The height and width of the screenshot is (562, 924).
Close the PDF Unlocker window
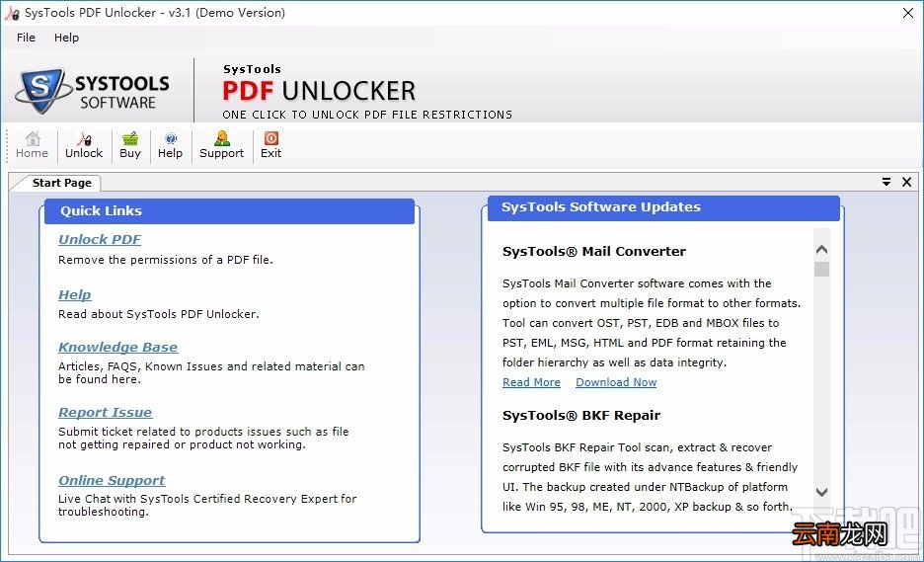point(908,13)
